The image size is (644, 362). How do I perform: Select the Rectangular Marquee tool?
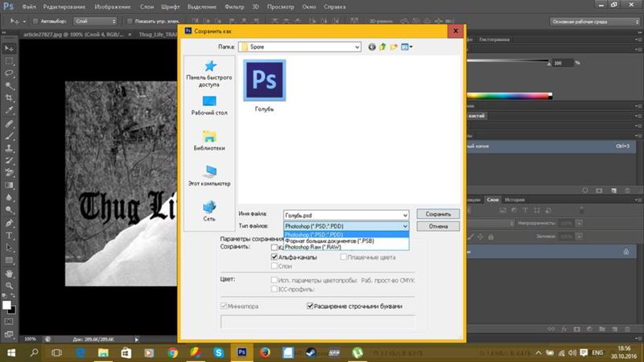click(x=9, y=61)
